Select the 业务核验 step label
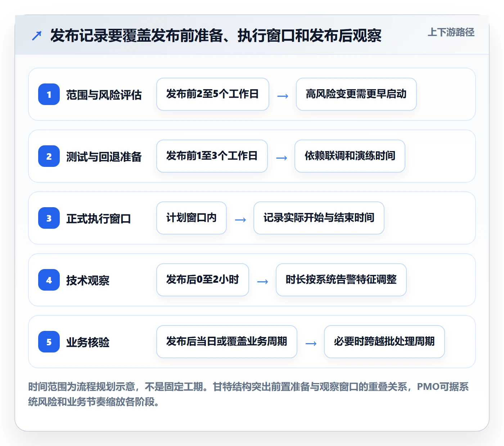504x446 pixels. tap(87, 342)
